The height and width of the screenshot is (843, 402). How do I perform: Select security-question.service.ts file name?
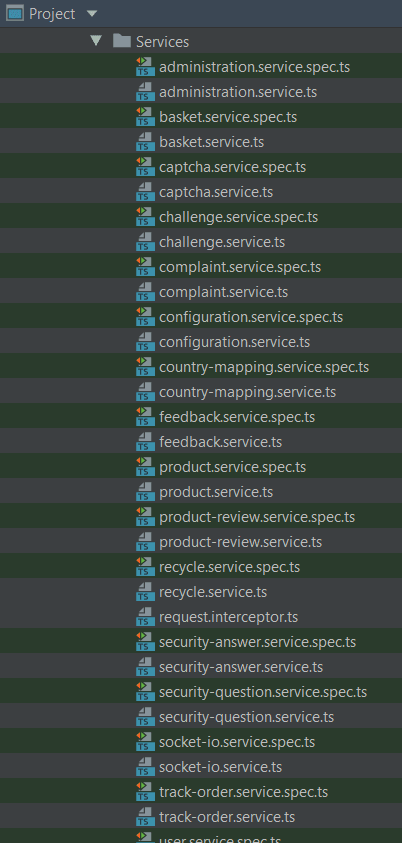point(246,717)
